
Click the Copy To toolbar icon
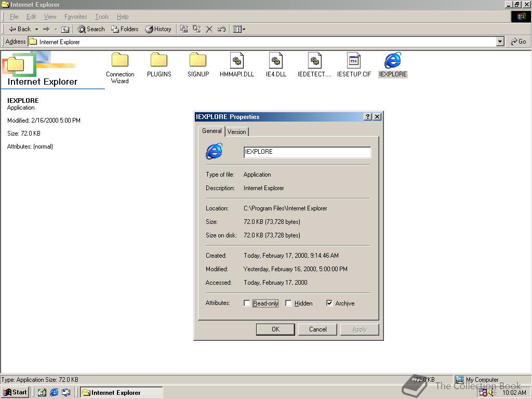[197, 29]
